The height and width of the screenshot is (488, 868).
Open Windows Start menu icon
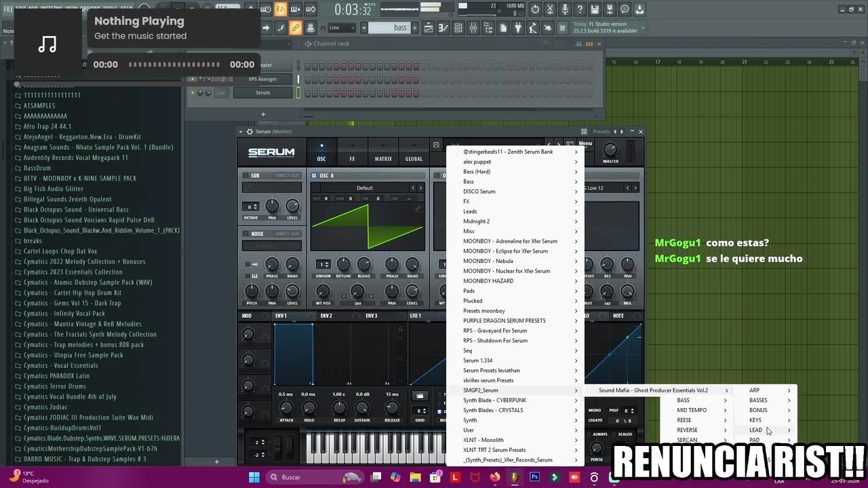[254, 477]
